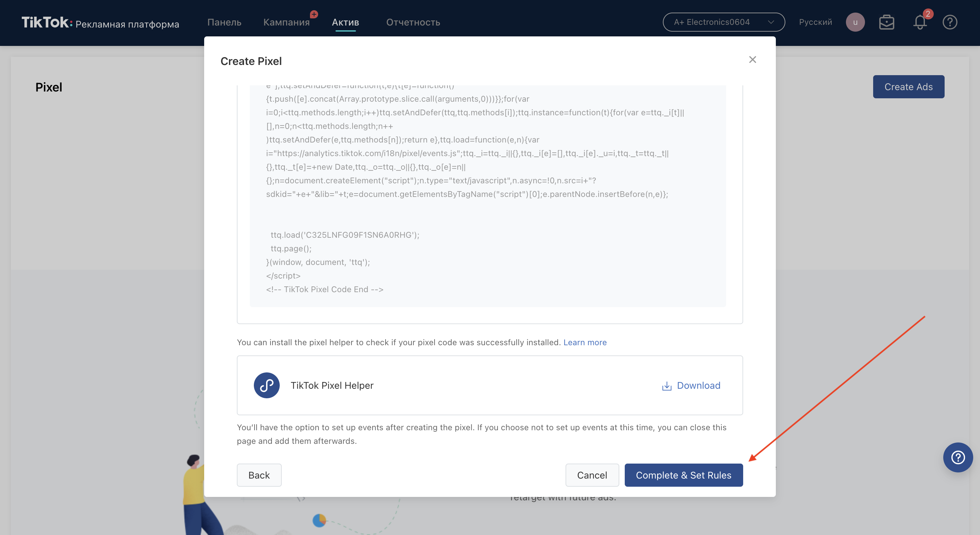Switch to the Актив tab
Viewport: 980px width, 535px height.
pos(345,22)
